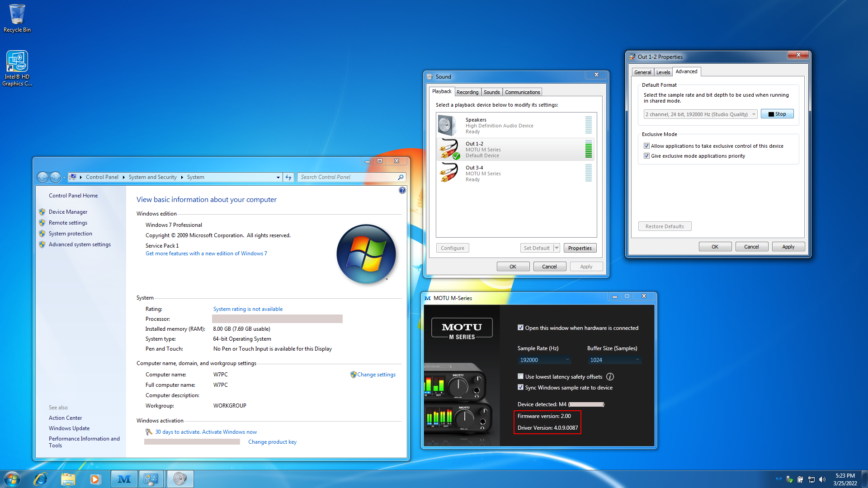Viewport: 868px width, 488px height.
Task: Click the System breadcrumb in address bar
Action: [x=195, y=177]
